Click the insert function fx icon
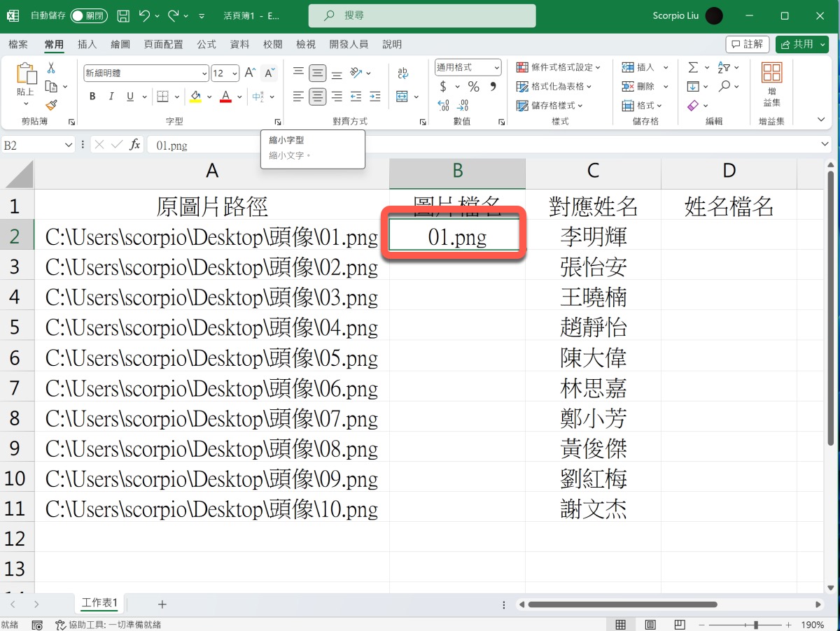The width and height of the screenshot is (840, 631). 135,145
